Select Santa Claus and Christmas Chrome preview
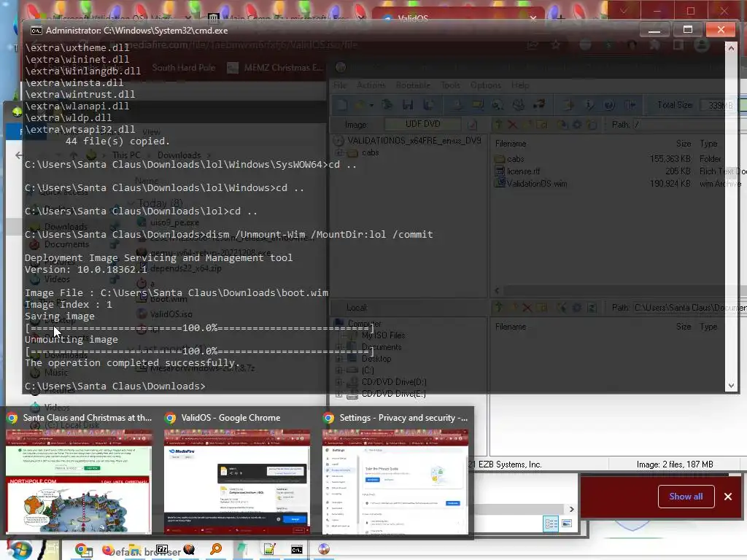Image resolution: width=747 pixels, height=560 pixels. [x=79, y=473]
